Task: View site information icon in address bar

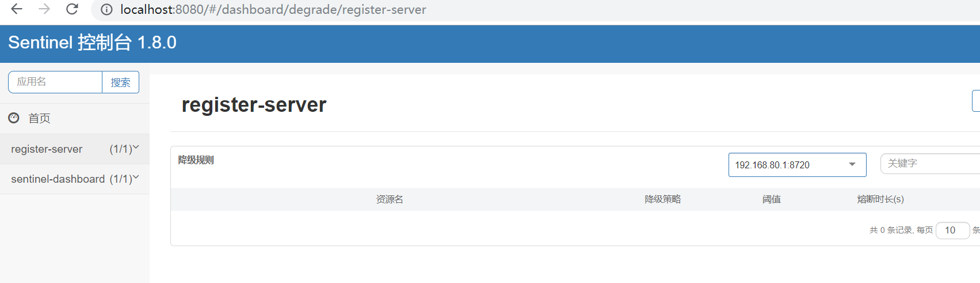Action: coord(106,10)
